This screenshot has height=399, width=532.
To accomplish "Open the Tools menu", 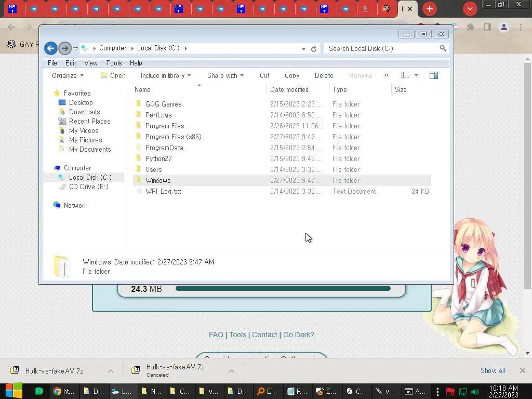I will 114,63.
